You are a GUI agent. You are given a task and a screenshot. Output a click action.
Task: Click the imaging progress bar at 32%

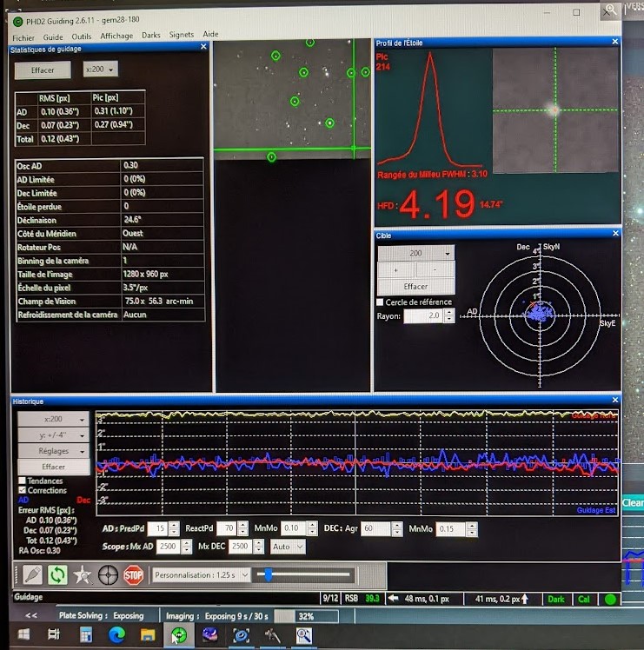(306, 616)
